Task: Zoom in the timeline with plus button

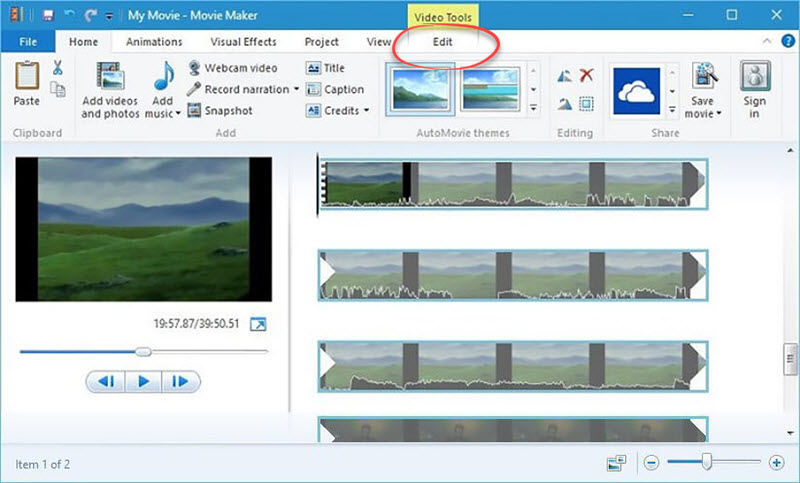Action: [x=777, y=463]
